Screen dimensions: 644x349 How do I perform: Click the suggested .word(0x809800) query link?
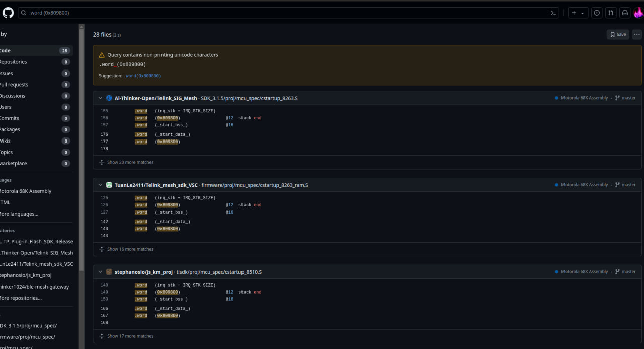[142, 76]
